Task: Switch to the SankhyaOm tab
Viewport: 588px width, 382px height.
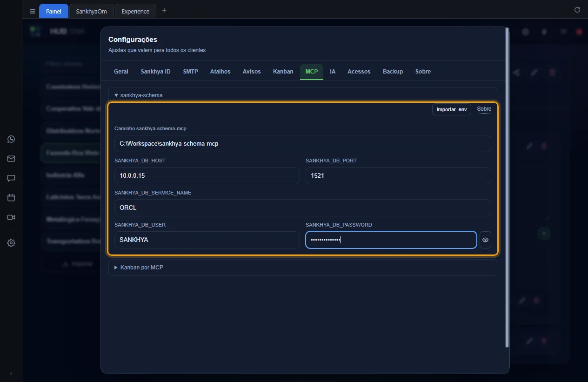Action: (92, 11)
